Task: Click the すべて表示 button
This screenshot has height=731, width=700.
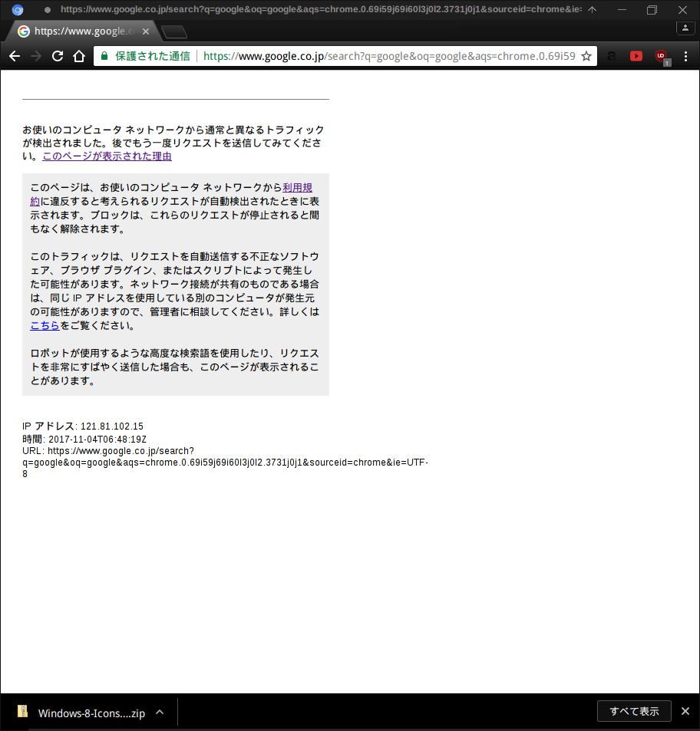Action: 634,711
